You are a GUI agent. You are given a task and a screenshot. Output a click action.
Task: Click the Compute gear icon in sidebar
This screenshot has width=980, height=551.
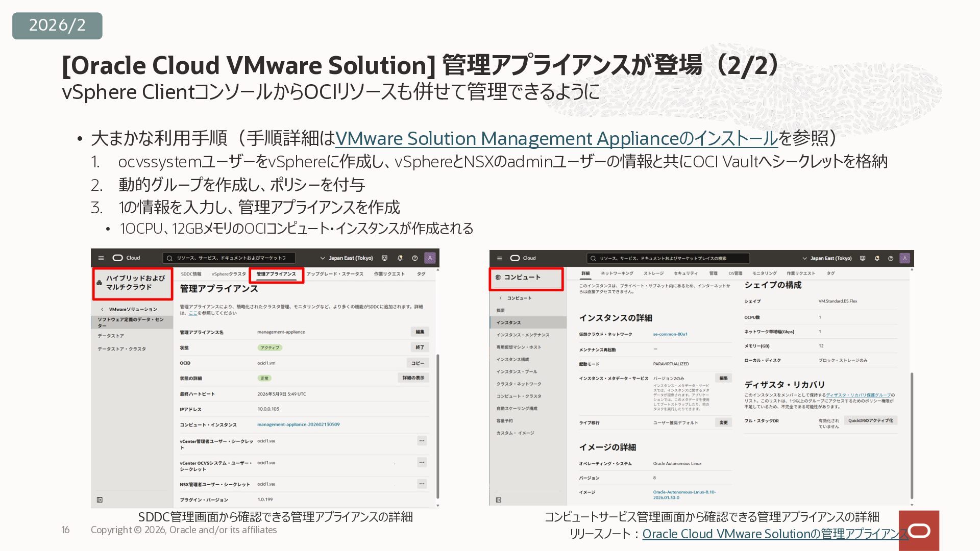498,278
